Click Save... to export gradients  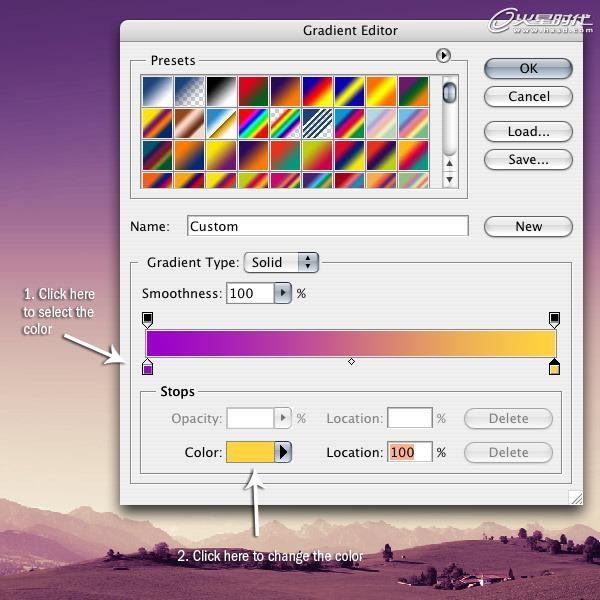528,159
